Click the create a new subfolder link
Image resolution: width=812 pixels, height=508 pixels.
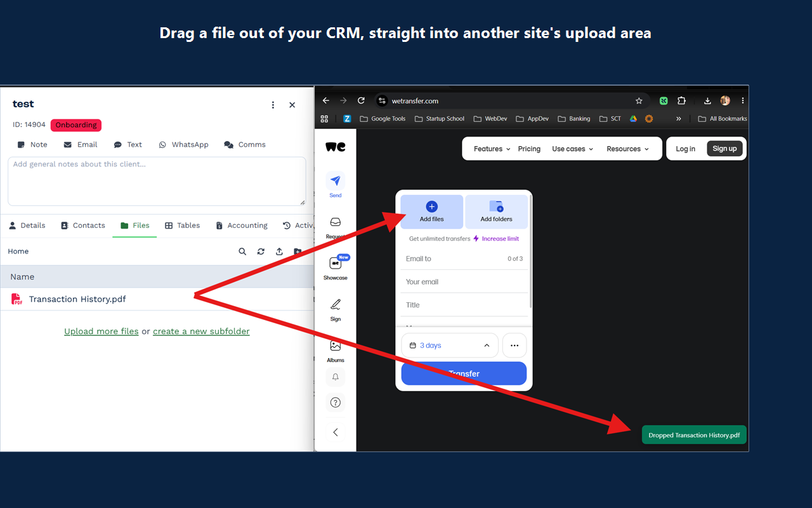(x=201, y=331)
